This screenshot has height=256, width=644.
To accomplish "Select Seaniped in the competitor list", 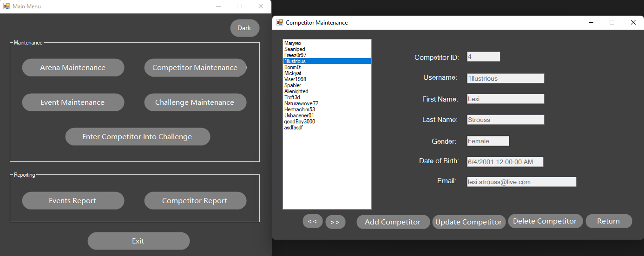I will tap(327, 49).
